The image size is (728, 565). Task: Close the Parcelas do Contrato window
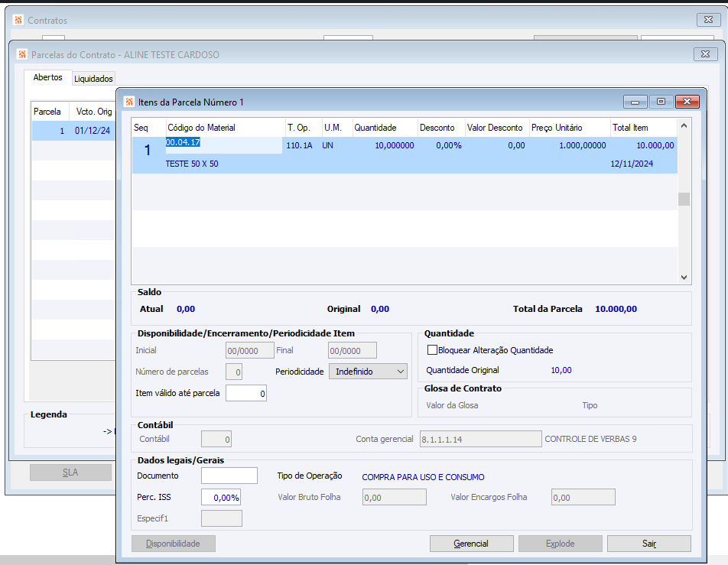(x=704, y=54)
